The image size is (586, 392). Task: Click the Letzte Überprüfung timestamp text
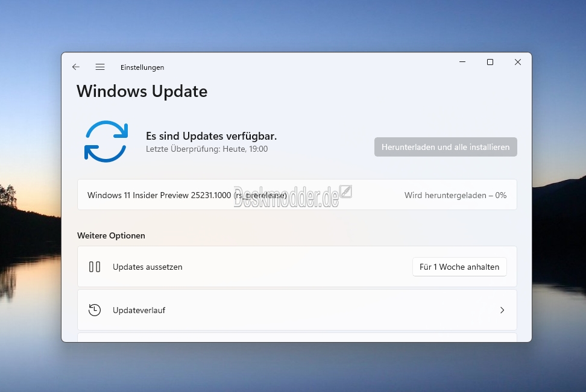click(x=207, y=149)
